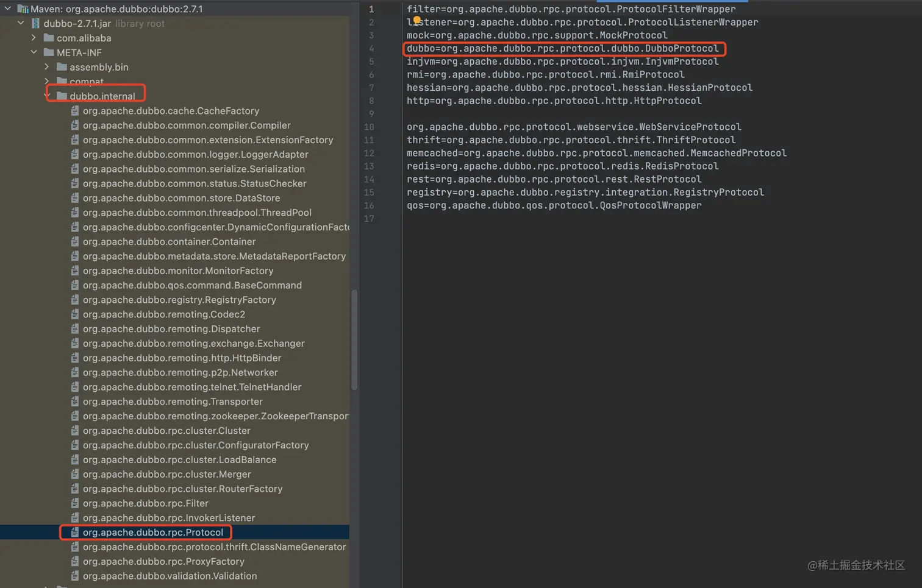Select org.apache.dubbo.rpc.cluster.ConfiguratorFactory file

pos(196,445)
